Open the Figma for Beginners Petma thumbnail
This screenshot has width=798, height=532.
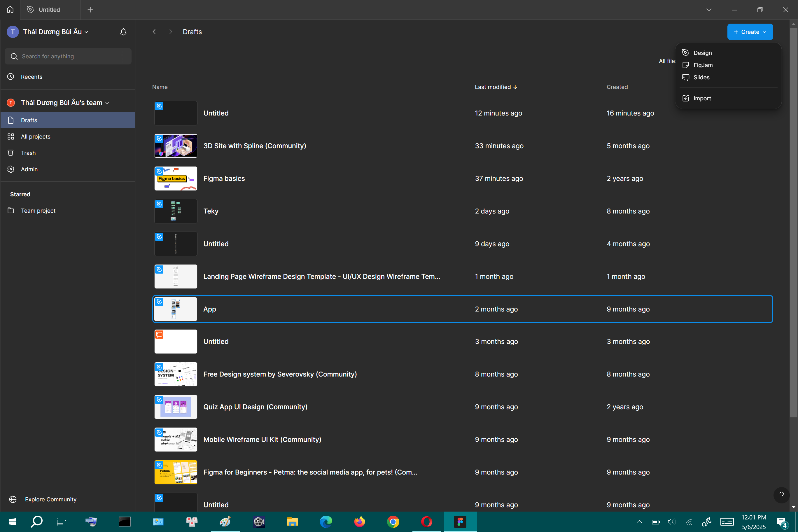pyautogui.click(x=175, y=472)
